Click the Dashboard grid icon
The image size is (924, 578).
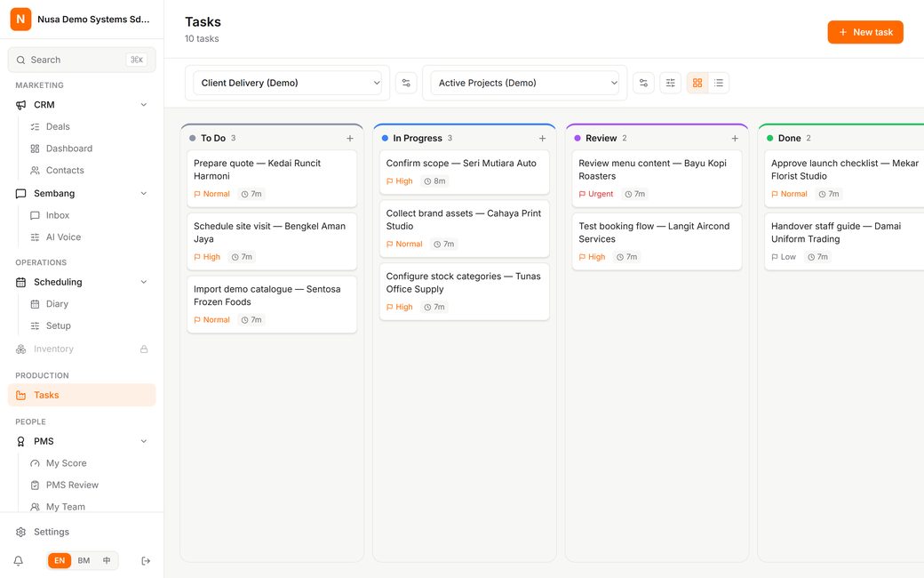[35, 149]
